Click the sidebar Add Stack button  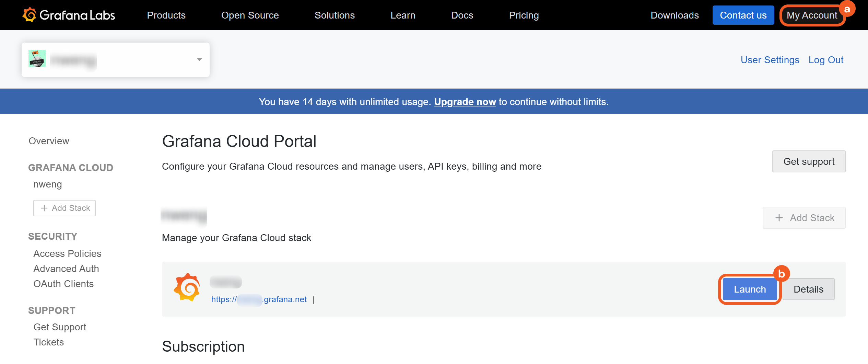(64, 208)
